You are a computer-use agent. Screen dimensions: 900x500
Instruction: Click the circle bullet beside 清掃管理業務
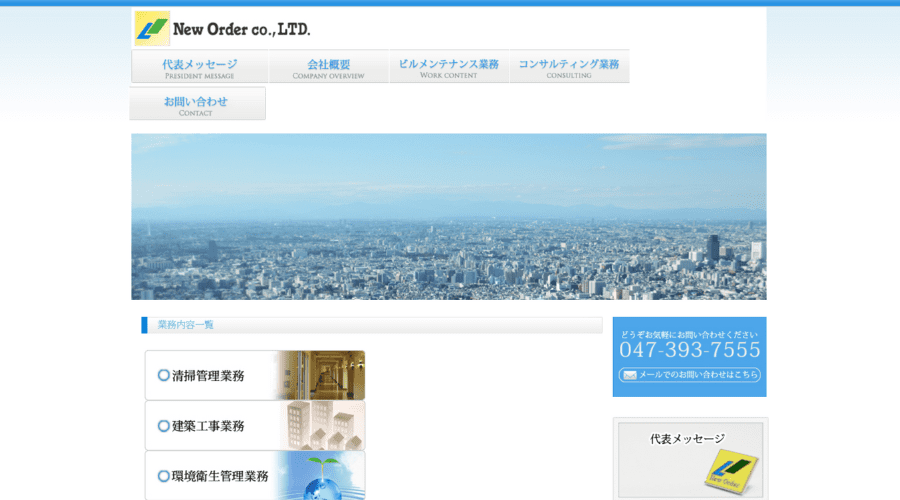(x=164, y=375)
